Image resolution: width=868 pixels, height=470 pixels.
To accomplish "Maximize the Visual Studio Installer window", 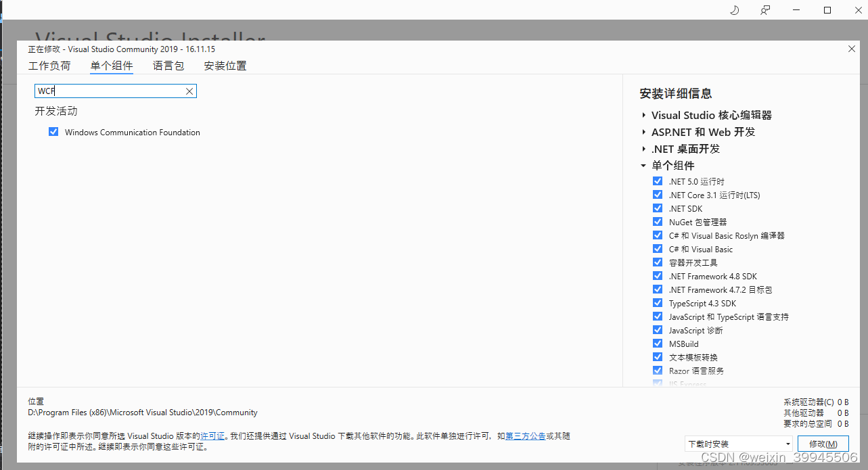I will pyautogui.click(x=827, y=10).
